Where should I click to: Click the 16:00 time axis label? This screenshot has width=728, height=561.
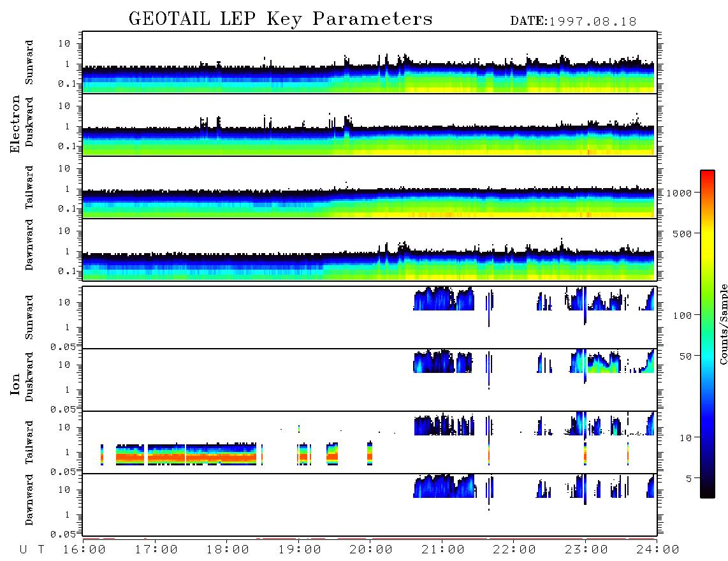pyautogui.click(x=85, y=550)
